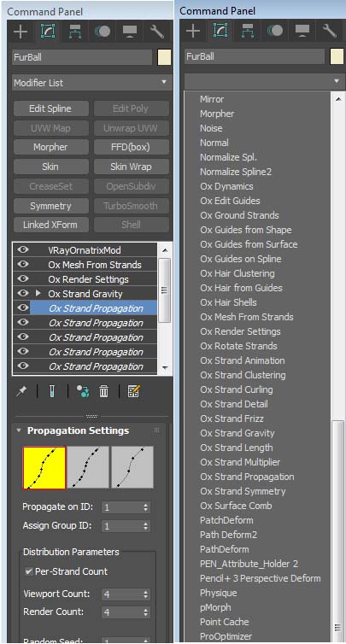The width and height of the screenshot is (346, 644).
Task: Toggle eye for Ox Render Settings modifier
Action: [23, 279]
